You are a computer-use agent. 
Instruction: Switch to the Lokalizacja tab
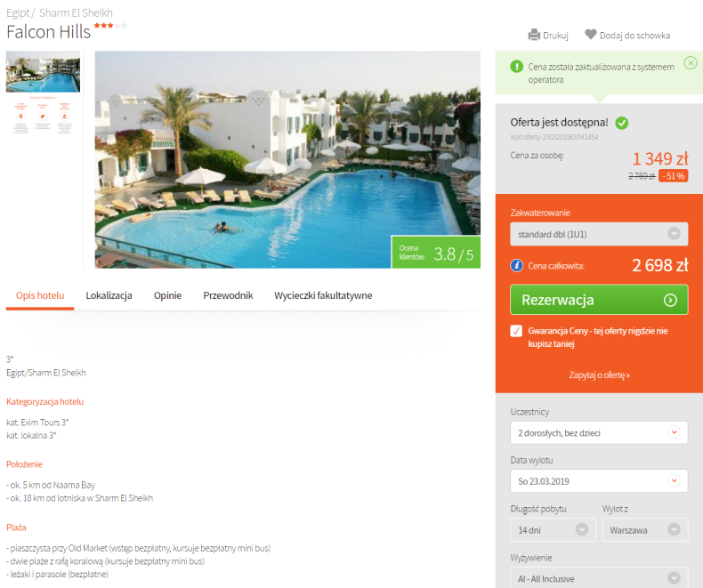pos(109,296)
